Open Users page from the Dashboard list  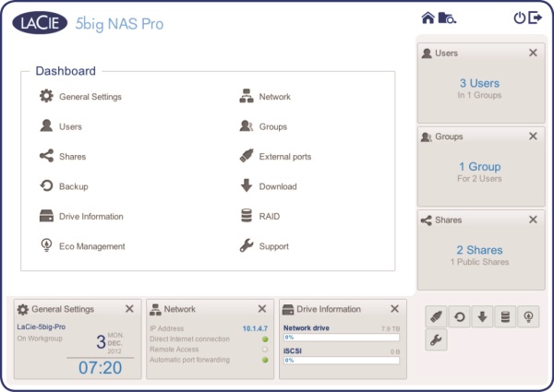click(x=70, y=126)
